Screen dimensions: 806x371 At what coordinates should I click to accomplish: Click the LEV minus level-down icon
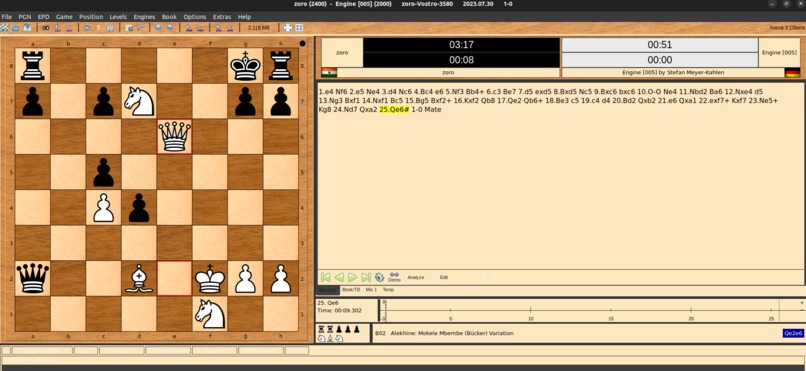coord(68,28)
